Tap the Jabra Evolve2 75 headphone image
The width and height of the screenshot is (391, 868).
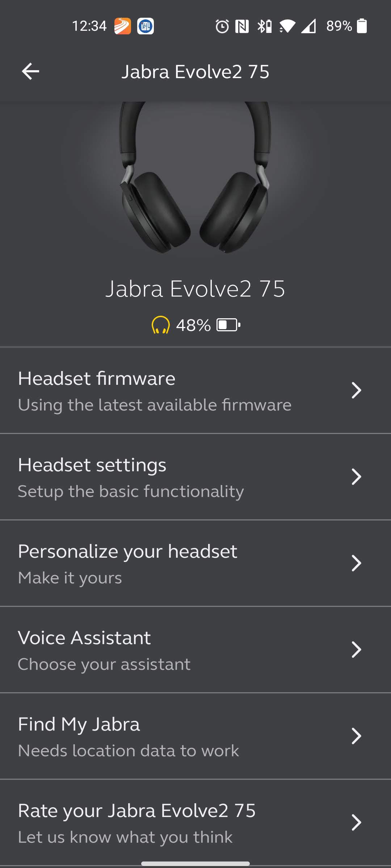click(x=195, y=177)
